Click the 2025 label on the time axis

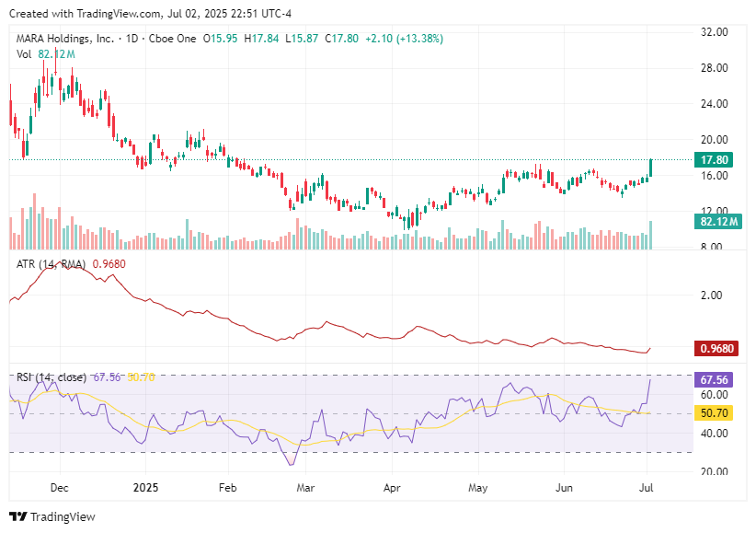145,488
